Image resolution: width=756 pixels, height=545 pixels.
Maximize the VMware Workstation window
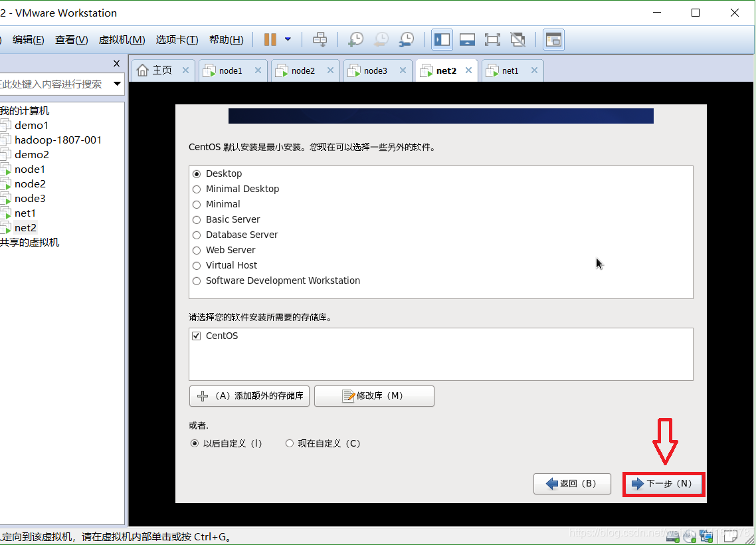pyautogui.click(x=696, y=13)
